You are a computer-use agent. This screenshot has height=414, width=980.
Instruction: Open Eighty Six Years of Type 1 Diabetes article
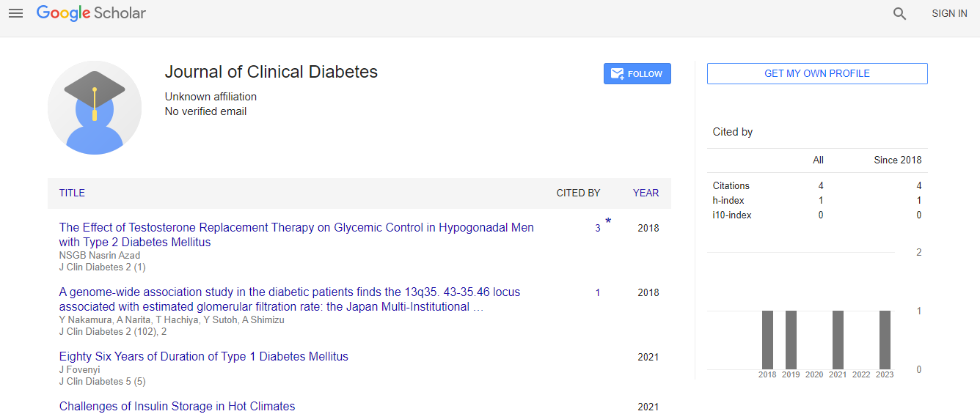coord(203,356)
